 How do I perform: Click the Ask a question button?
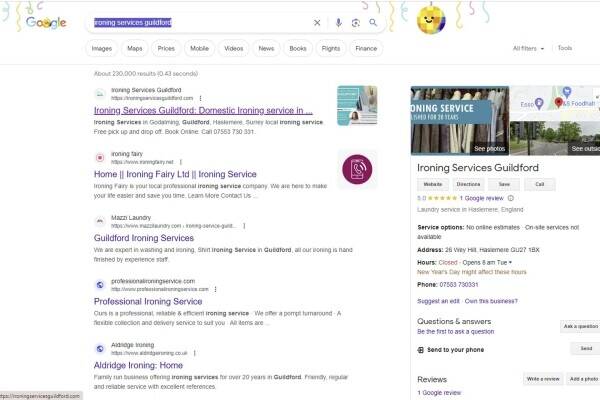pos(580,327)
